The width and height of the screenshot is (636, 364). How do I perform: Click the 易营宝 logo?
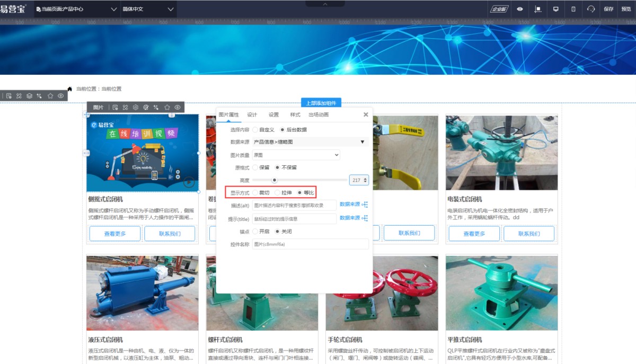click(x=13, y=8)
